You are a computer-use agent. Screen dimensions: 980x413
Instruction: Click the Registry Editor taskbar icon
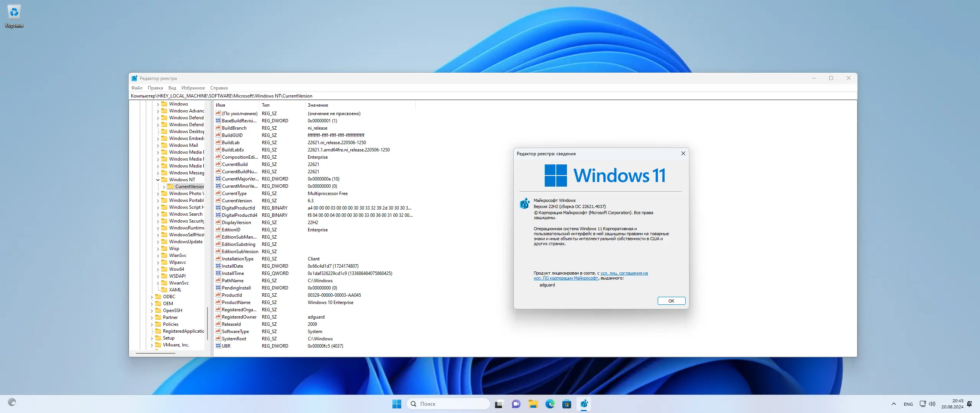[584, 404]
